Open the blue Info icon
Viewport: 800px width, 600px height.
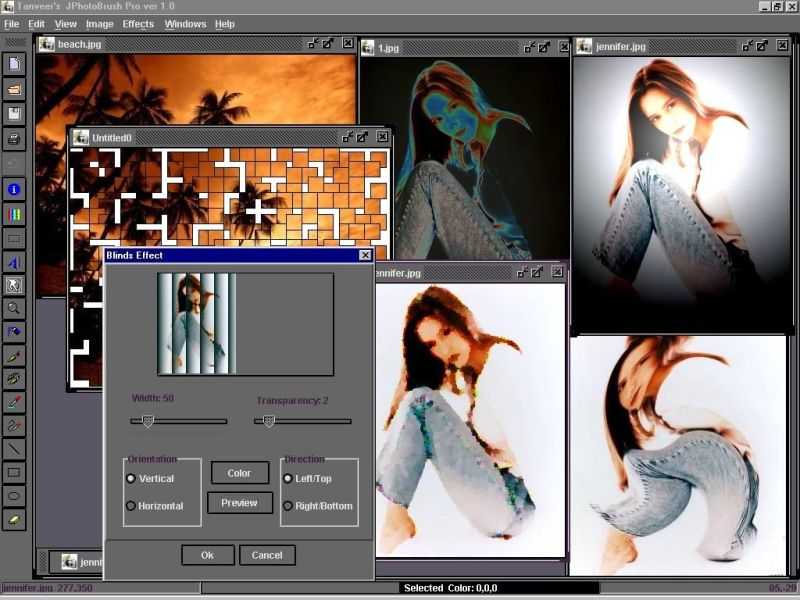(x=14, y=190)
